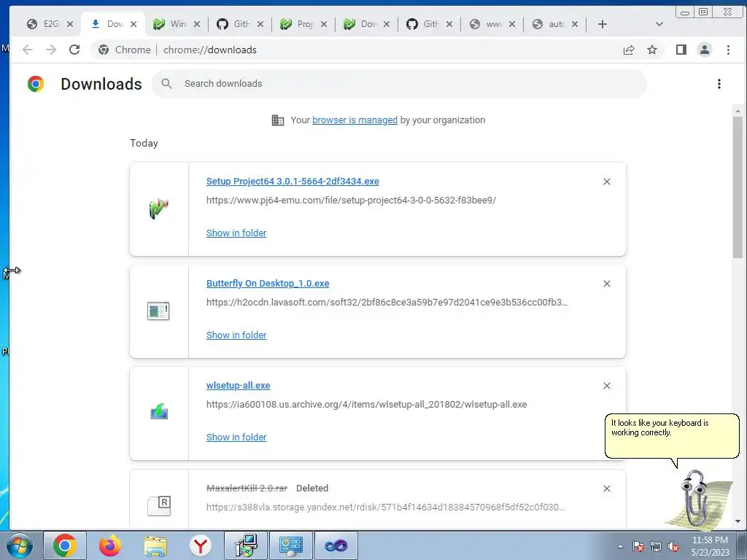Open the browser side panel

pyautogui.click(x=681, y=50)
